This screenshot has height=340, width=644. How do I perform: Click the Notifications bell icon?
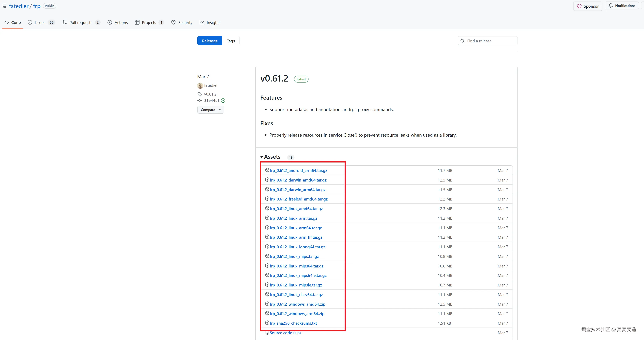coord(610,6)
